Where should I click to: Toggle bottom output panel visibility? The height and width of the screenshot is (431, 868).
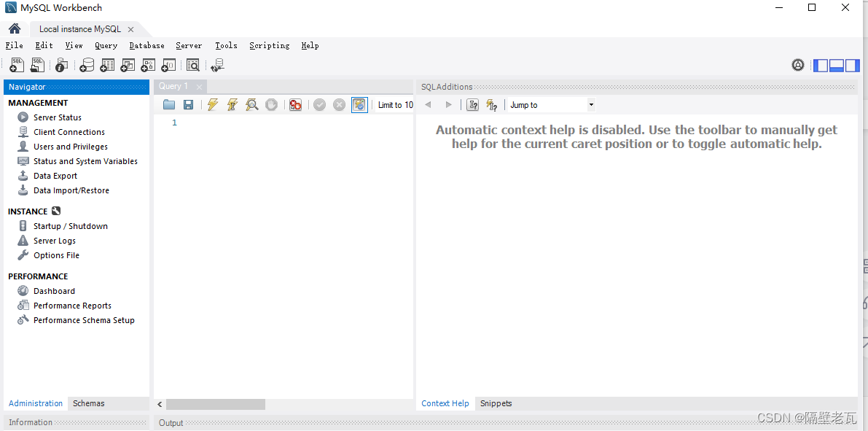point(837,66)
